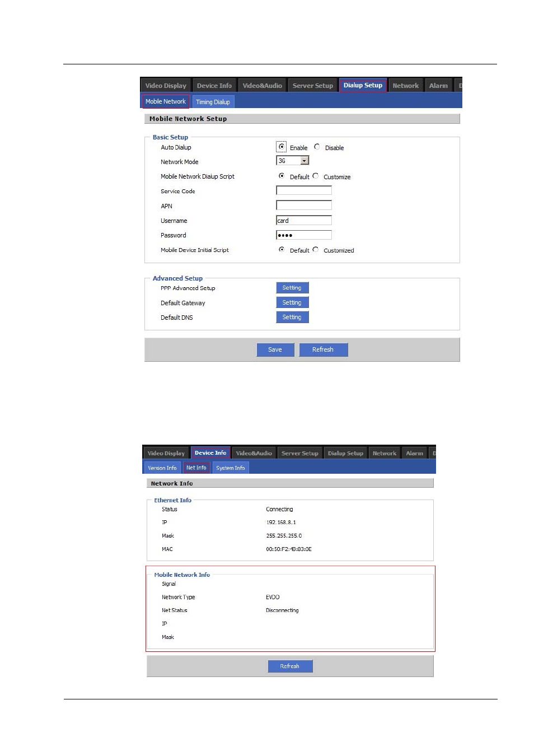Refresh the Mobile Network Setup page

[323, 349]
